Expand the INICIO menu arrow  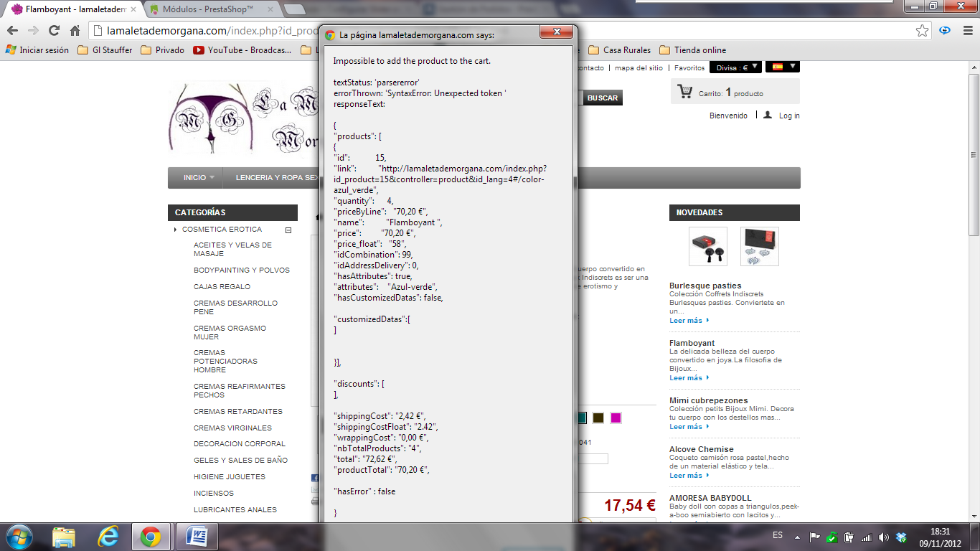[212, 178]
